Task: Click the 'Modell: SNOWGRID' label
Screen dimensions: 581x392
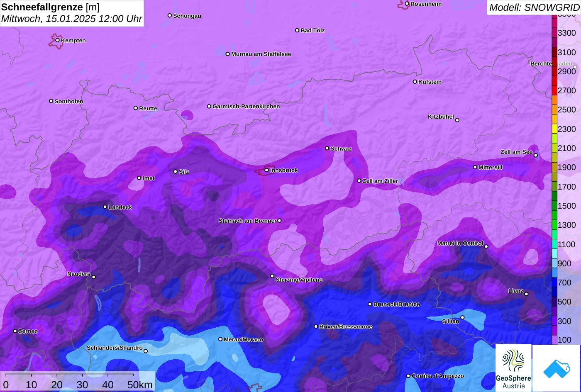Action: point(534,7)
